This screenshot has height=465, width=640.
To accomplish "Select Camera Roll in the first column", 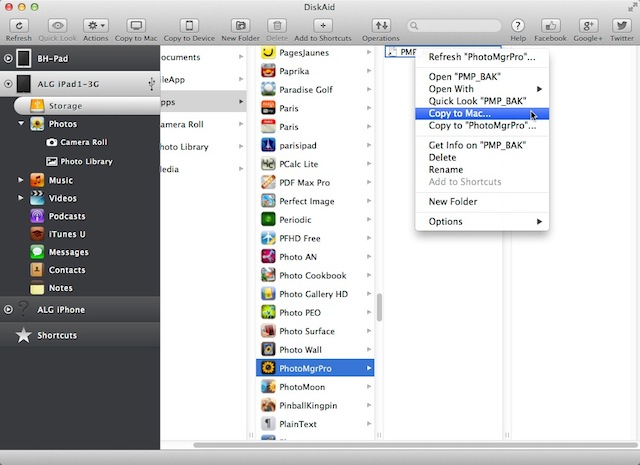I will pos(203,124).
